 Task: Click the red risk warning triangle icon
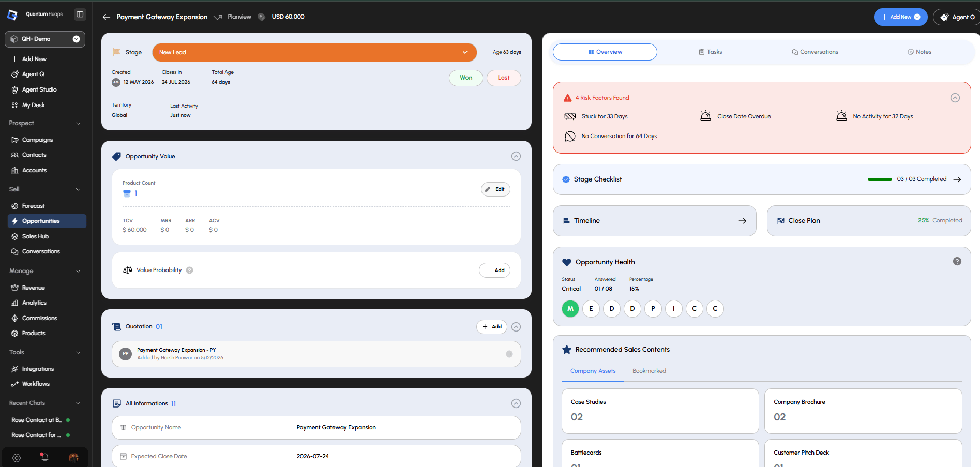coord(568,98)
